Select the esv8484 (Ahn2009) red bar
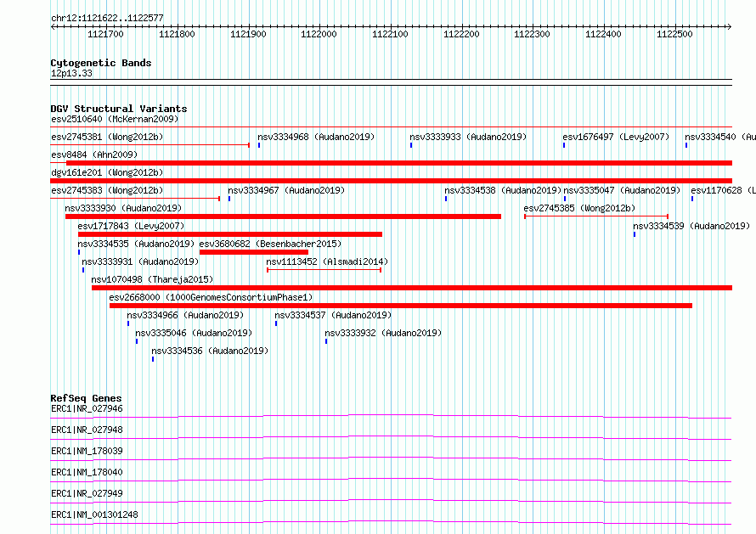Image resolution: width=756 pixels, height=534 pixels. [x=399, y=163]
